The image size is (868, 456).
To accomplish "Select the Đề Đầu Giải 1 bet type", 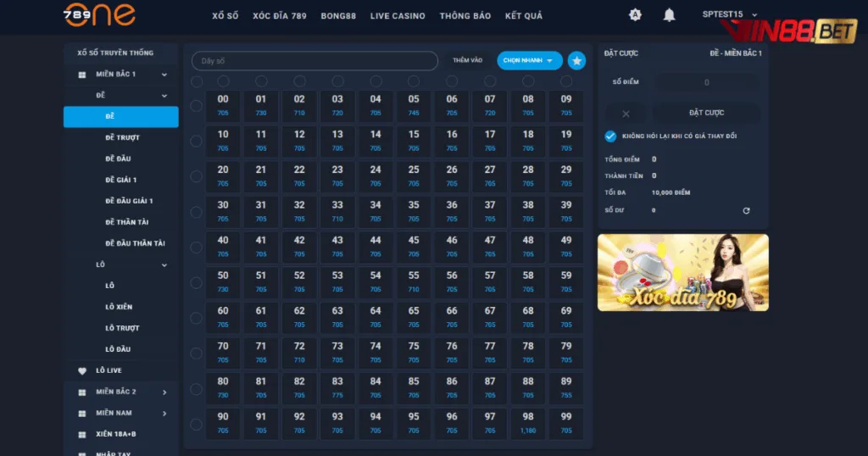I will tap(129, 201).
